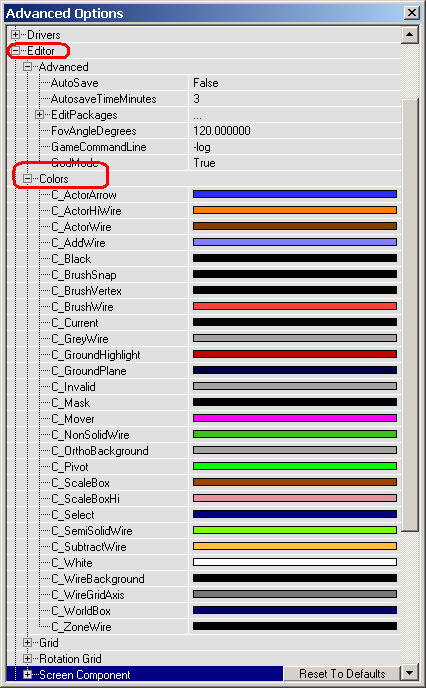Pick the C_ActorWire brown swatch
426x688 pixels.
295,226
